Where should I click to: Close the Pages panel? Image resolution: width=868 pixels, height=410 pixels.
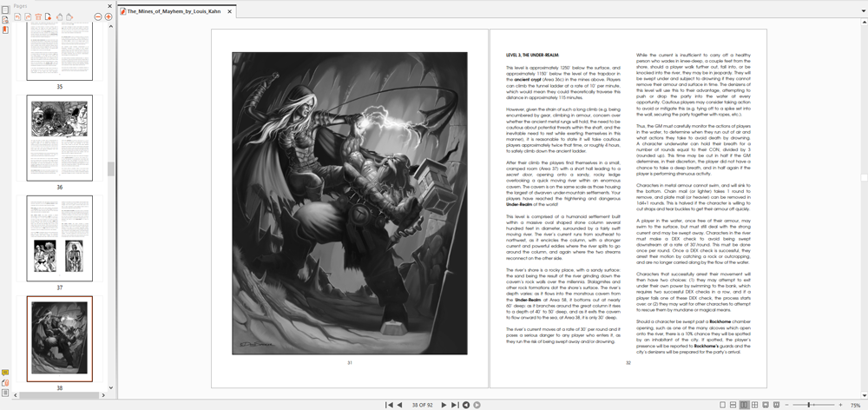[108, 4]
